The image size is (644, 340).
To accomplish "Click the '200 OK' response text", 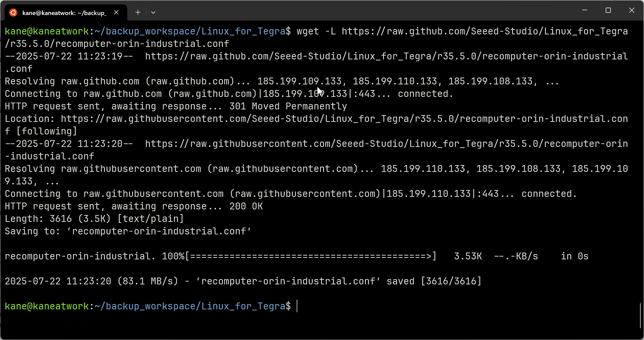I will click(246, 206).
